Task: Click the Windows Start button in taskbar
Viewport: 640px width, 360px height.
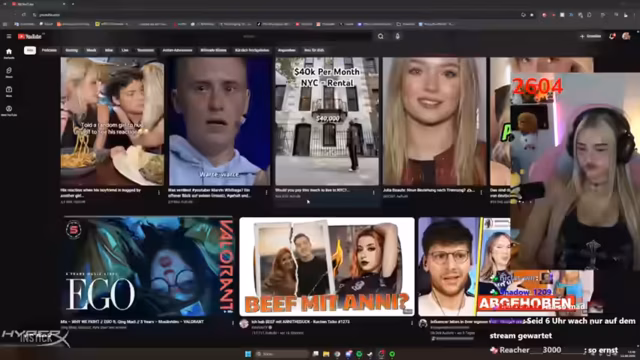Action: coord(248,354)
